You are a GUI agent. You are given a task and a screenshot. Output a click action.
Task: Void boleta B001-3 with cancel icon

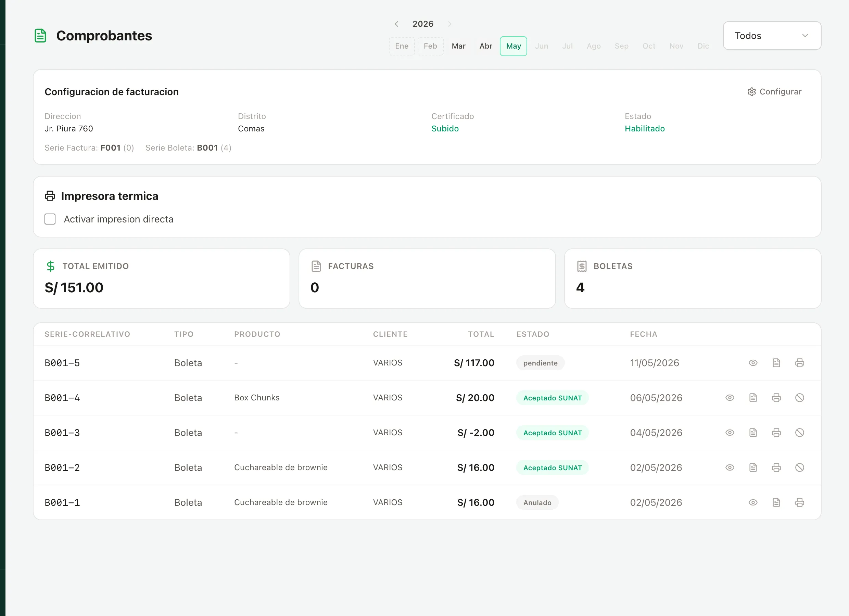799,433
